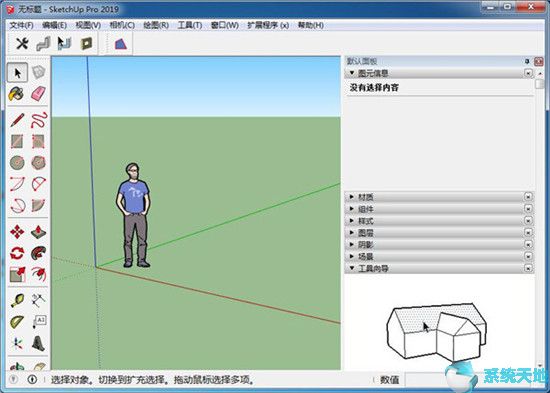
Task: Expand the 组件 panel section
Action: 438,209
